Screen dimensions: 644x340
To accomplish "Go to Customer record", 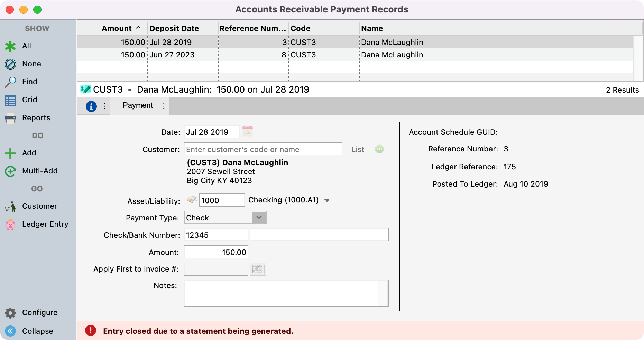I will coord(39,206).
